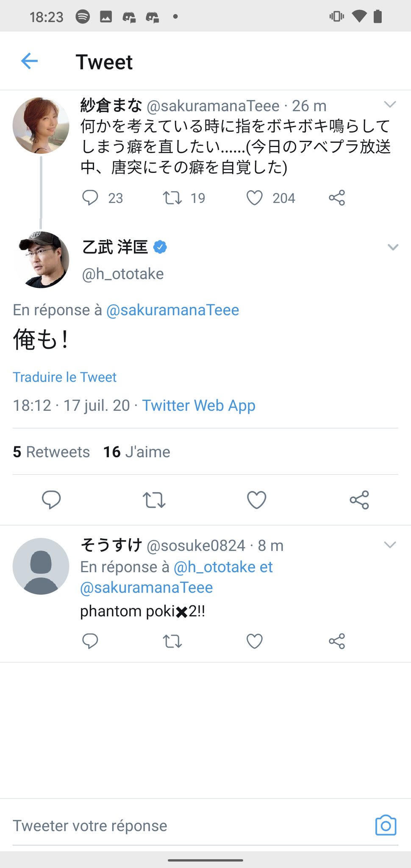The image size is (411, 868).
Task: Expand chevron menu for そうすけ reply
Action: pyautogui.click(x=389, y=545)
